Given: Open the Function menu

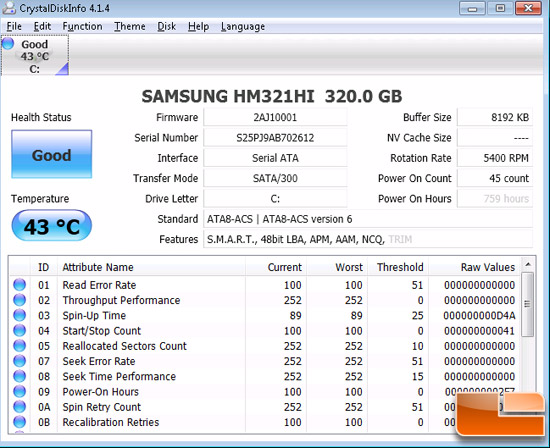Looking at the screenshot, I should click(x=82, y=26).
